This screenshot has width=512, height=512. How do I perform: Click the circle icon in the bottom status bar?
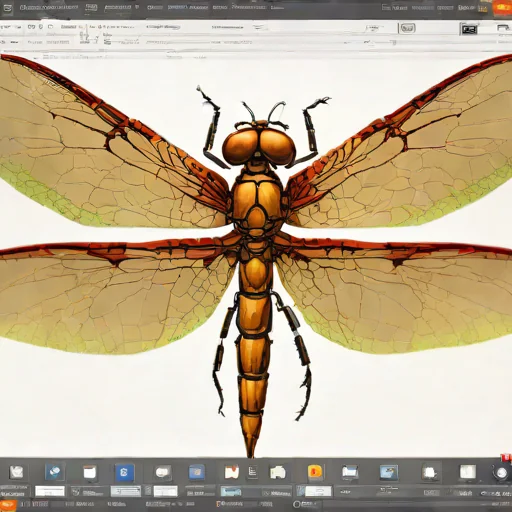(x=297, y=504)
